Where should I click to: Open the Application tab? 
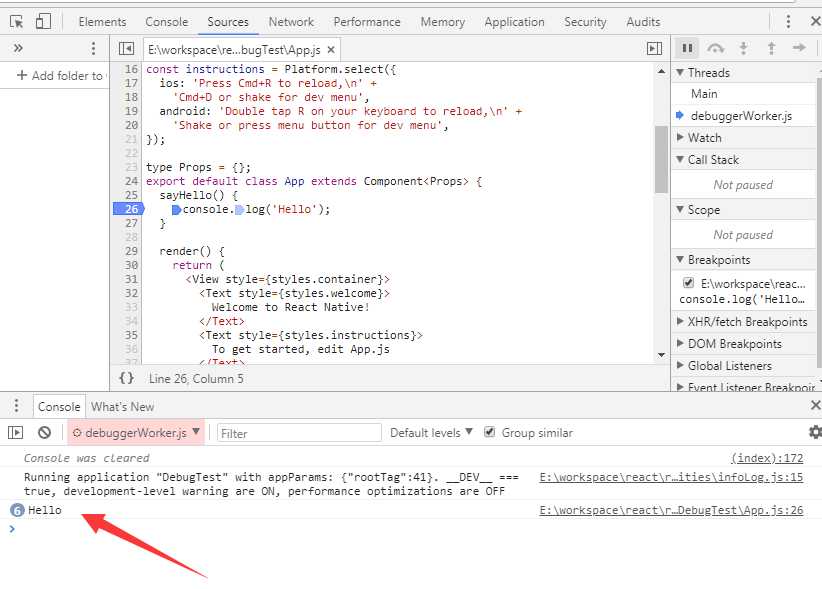click(514, 22)
